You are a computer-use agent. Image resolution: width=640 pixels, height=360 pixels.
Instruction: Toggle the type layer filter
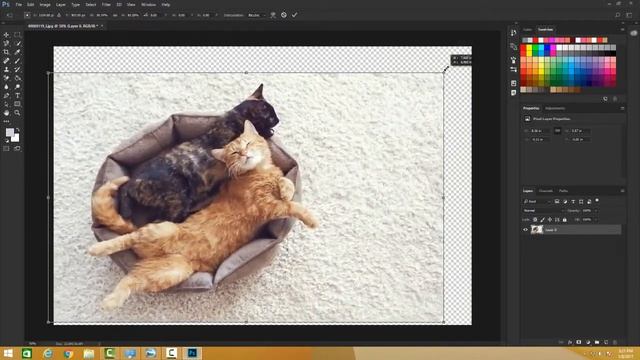573,202
